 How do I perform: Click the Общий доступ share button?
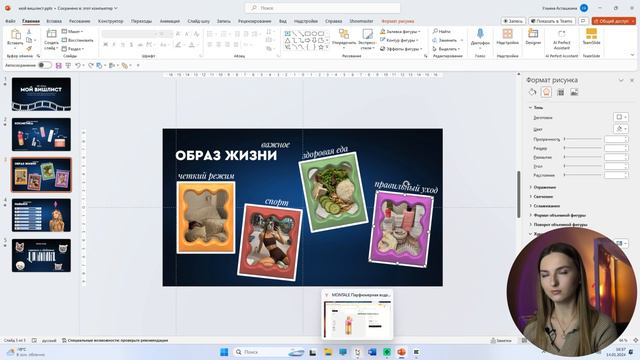point(614,21)
